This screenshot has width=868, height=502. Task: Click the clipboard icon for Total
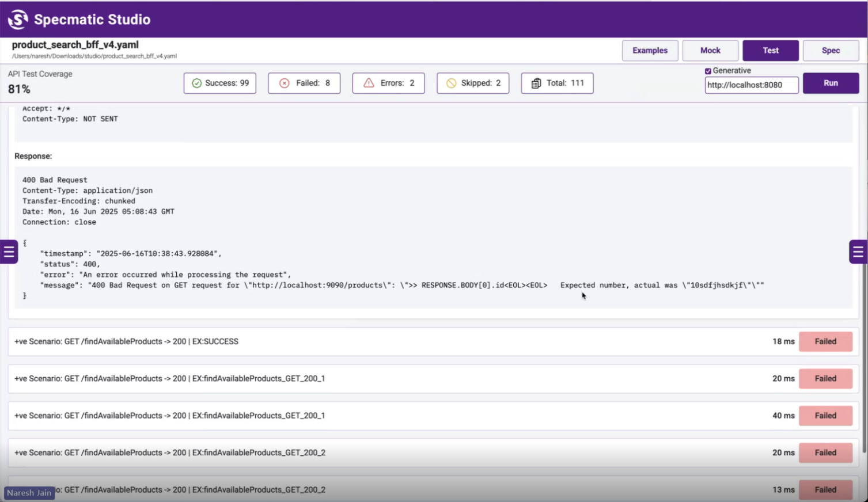536,83
